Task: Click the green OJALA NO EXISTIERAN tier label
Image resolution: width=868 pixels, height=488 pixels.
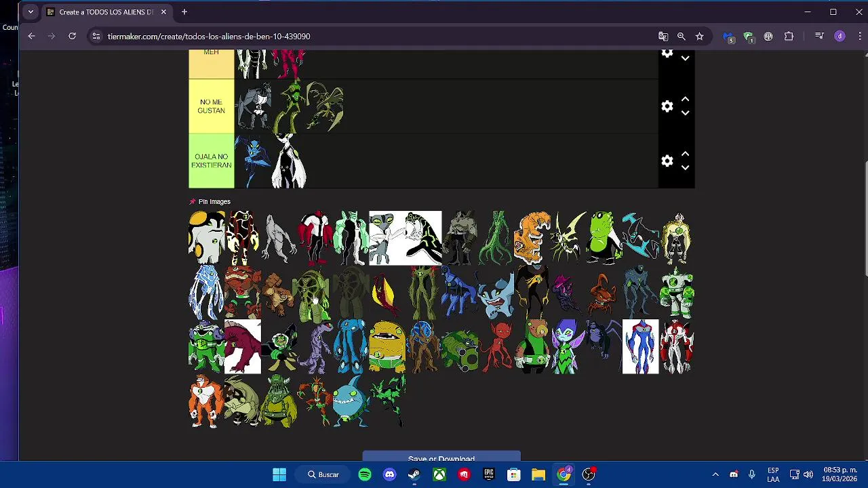Action: [x=211, y=161]
